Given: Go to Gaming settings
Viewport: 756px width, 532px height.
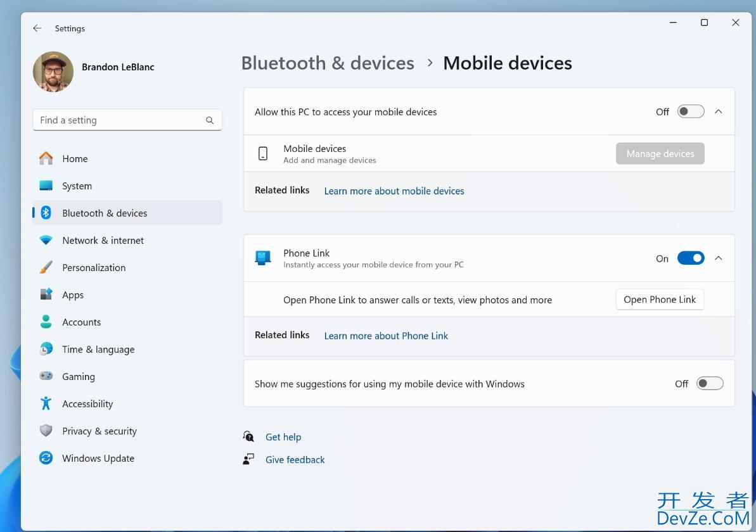Looking at the screenshot, I should coord(127,376).
